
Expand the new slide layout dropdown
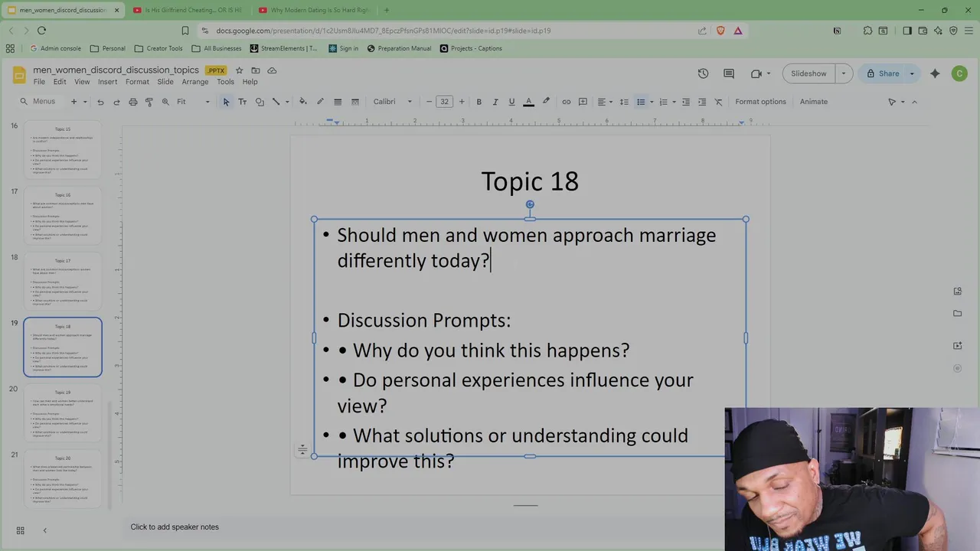83,102
